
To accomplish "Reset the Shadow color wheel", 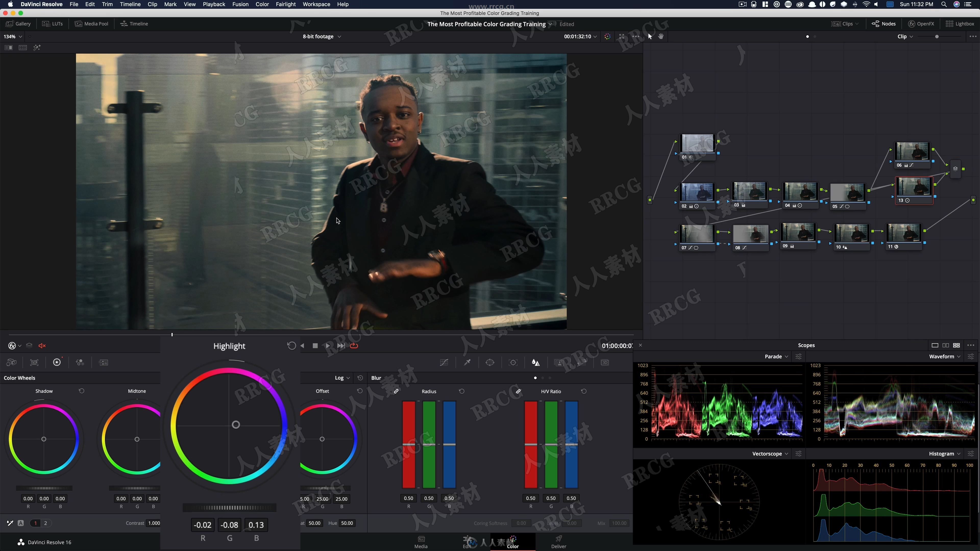I will pyautogui.click(x=81, y=391).
